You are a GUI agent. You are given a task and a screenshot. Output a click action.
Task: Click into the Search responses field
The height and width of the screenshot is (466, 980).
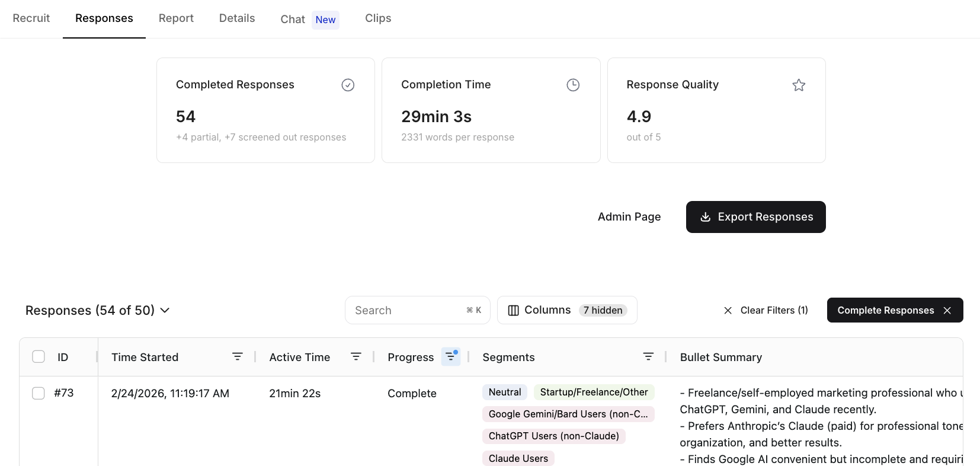[409, 310]
